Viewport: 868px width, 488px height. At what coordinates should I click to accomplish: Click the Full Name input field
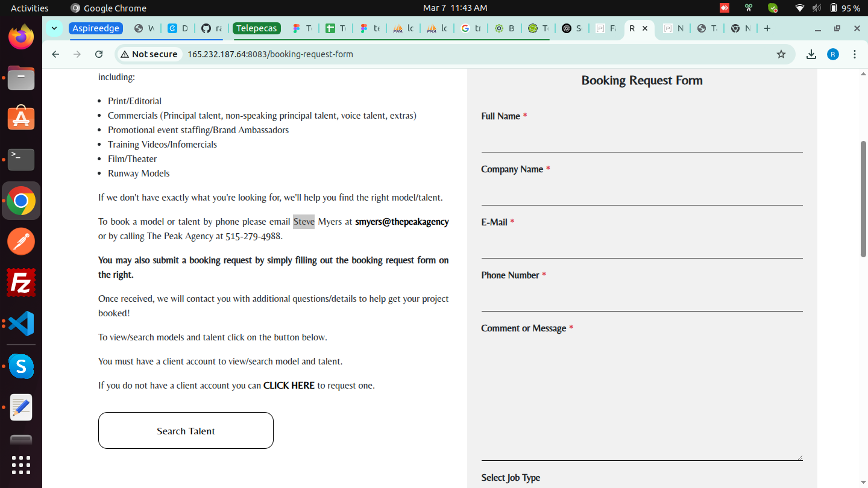click(641, 140)
